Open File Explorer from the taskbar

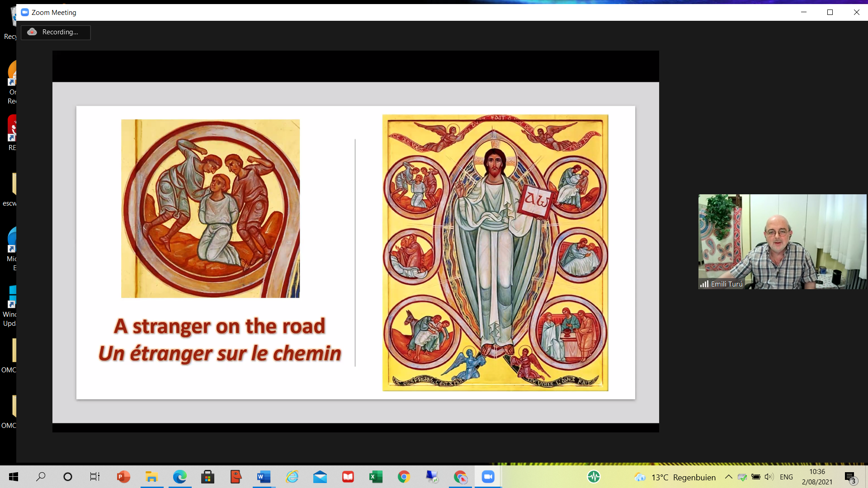(x=151, y=477)
